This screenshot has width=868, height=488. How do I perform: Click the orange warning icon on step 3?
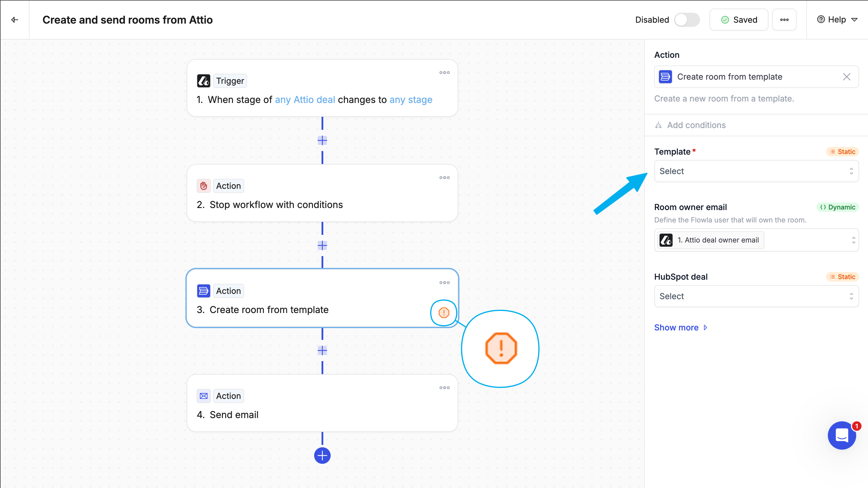click(x=444, y=312)
